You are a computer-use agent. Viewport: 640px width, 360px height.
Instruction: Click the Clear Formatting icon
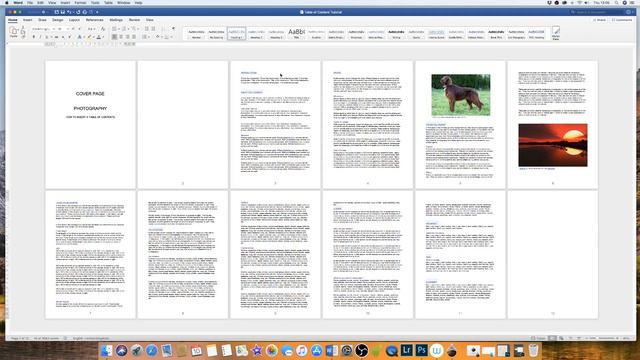103,29
